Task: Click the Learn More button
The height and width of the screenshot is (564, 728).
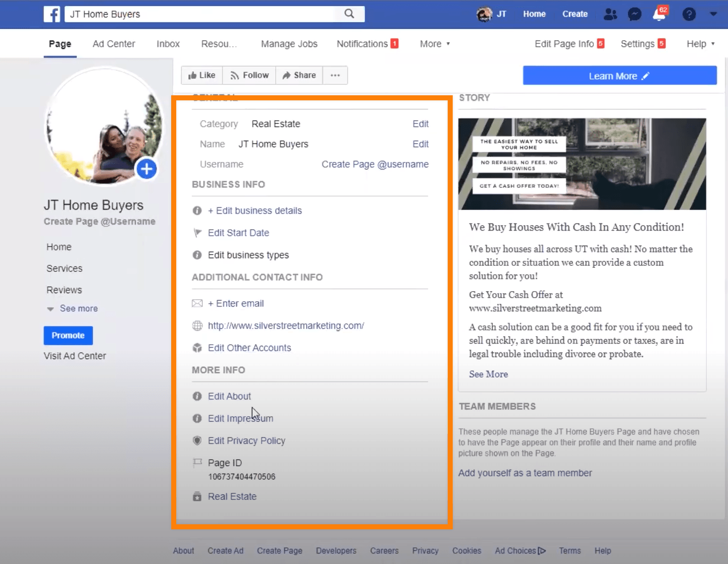Action: click(619, 76)
